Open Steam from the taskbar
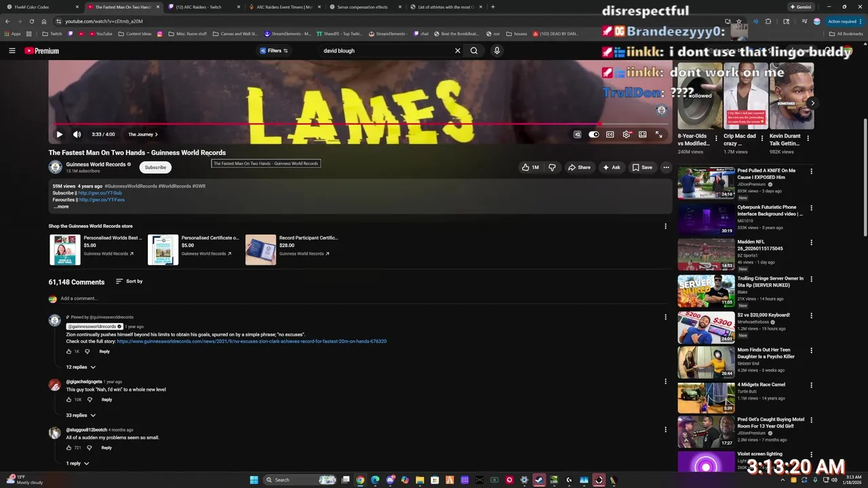 point(539,480)
